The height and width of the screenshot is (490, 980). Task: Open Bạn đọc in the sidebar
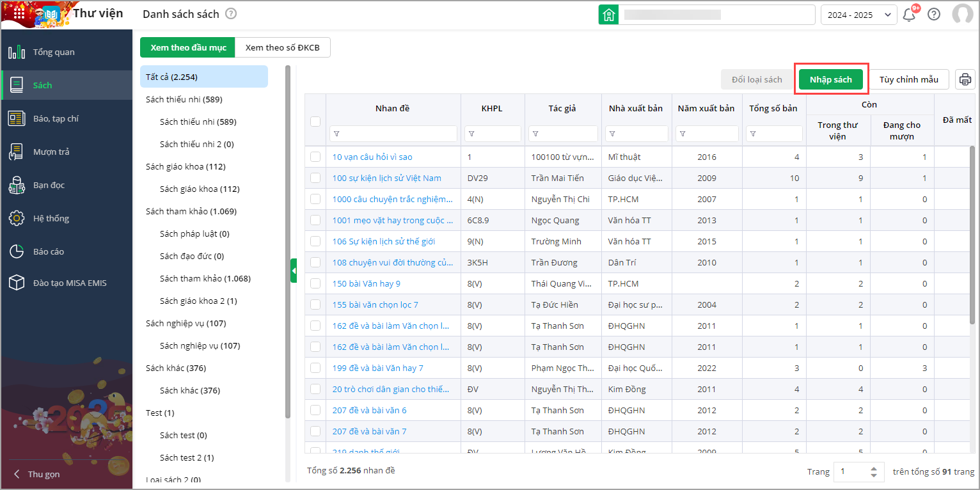point(49,185)
